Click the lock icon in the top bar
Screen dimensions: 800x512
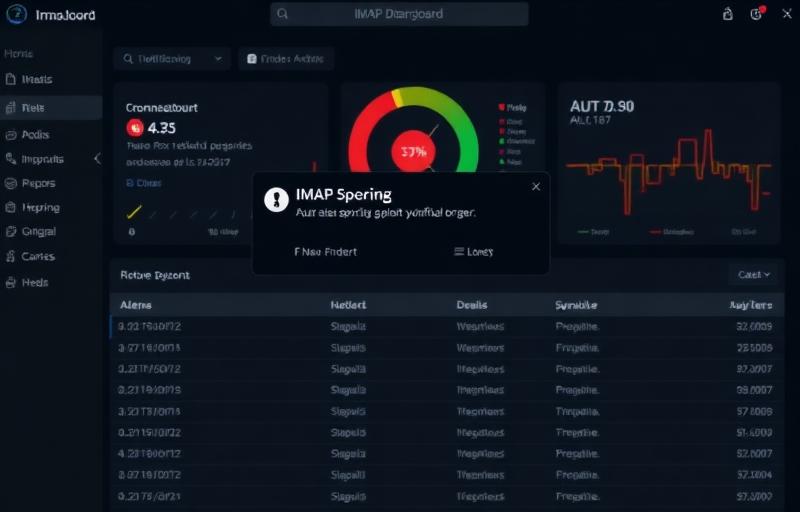point(728,14)
